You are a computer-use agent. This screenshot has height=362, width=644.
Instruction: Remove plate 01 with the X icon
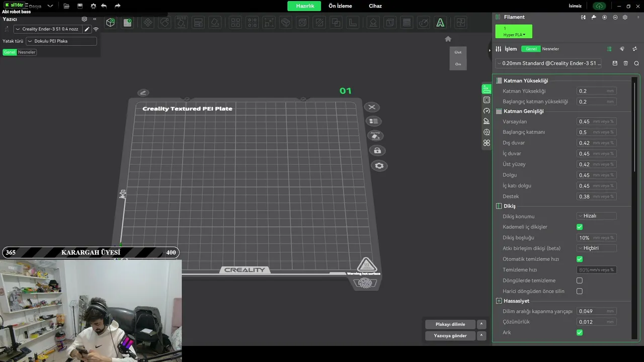click(x=372, y=107)
